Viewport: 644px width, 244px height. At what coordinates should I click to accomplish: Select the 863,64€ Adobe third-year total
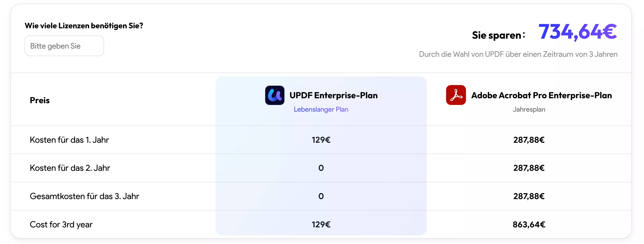pos(529,225)
